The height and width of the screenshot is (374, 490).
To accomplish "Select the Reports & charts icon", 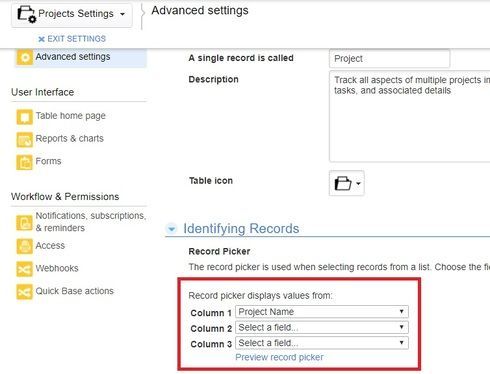I will click(x=25, y=140).
